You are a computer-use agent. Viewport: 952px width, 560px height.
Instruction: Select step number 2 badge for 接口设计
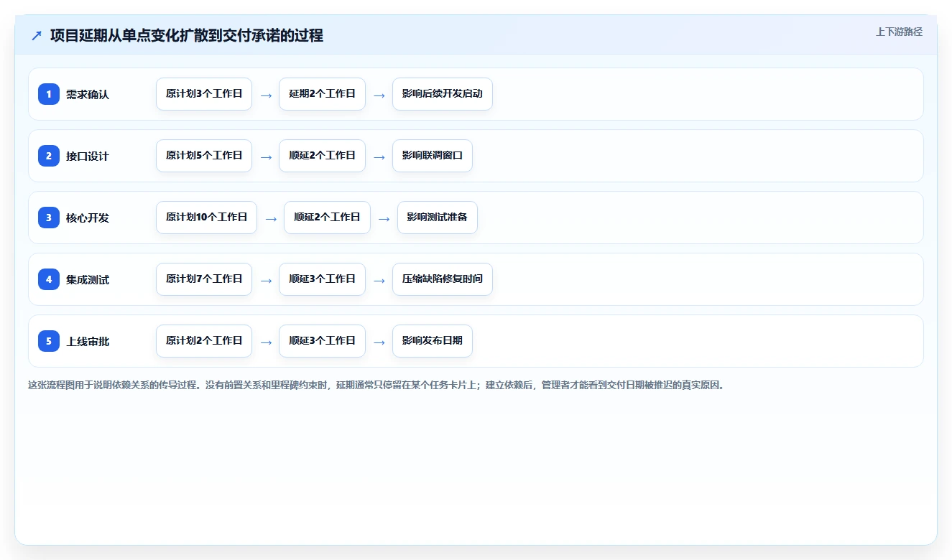tap(49, 156)
